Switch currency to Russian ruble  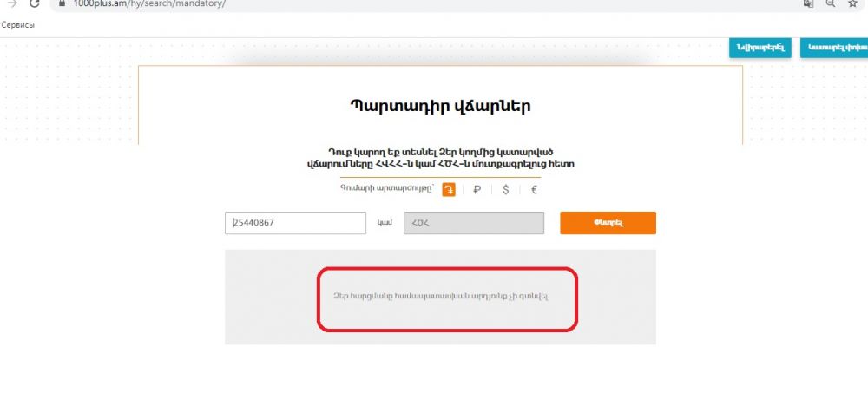pyautogui.click(x=477, y=190)
